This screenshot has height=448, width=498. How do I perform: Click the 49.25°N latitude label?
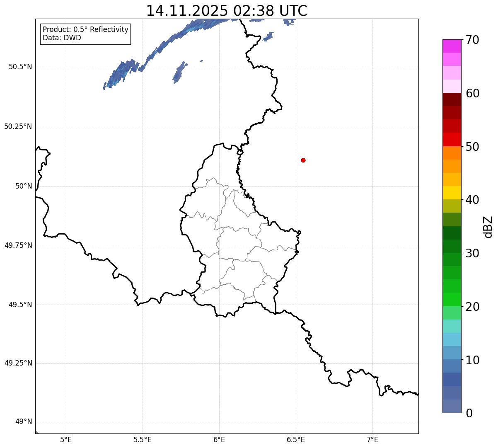click(x=18, y=363)
